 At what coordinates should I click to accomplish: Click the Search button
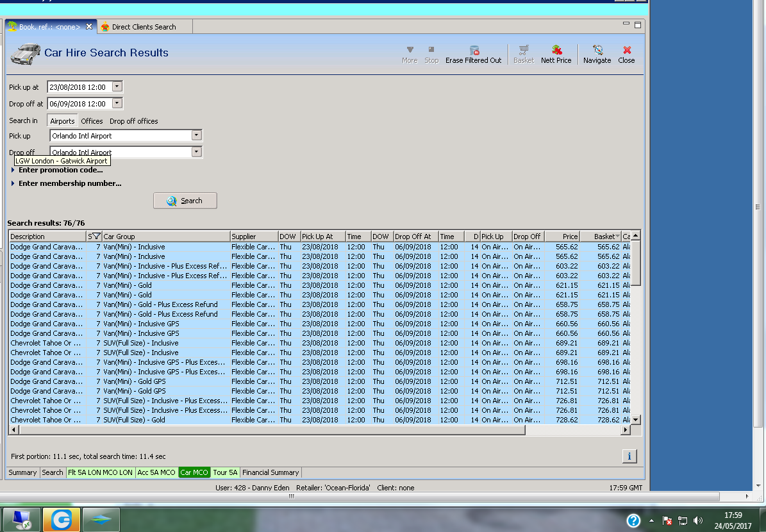click(185, 201)
